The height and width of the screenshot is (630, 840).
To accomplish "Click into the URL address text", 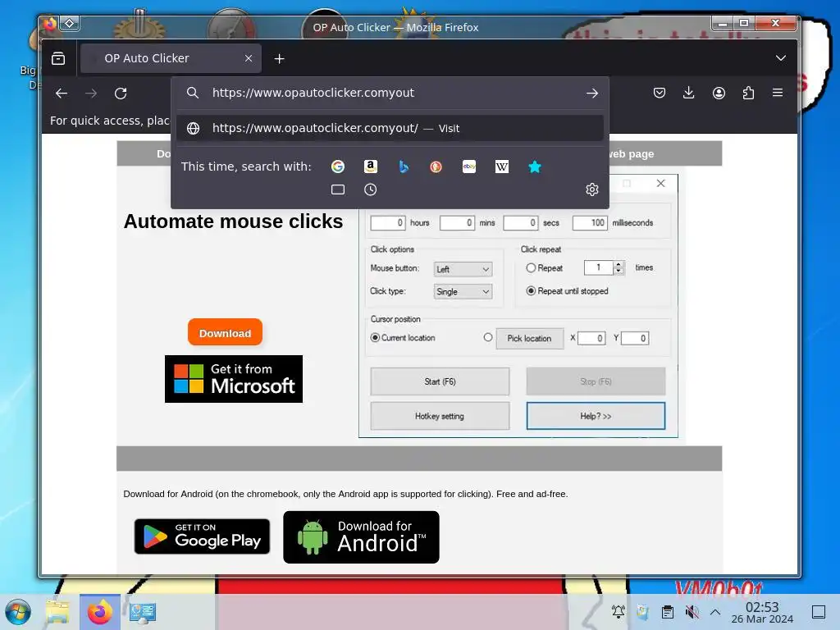I will coord(313,93).
